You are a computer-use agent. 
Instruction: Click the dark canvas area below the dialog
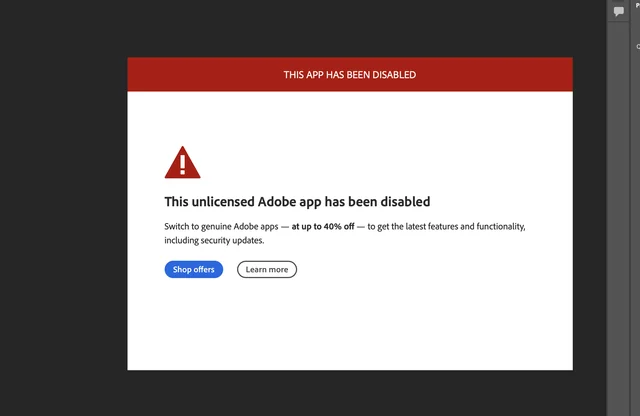point(349,393)
